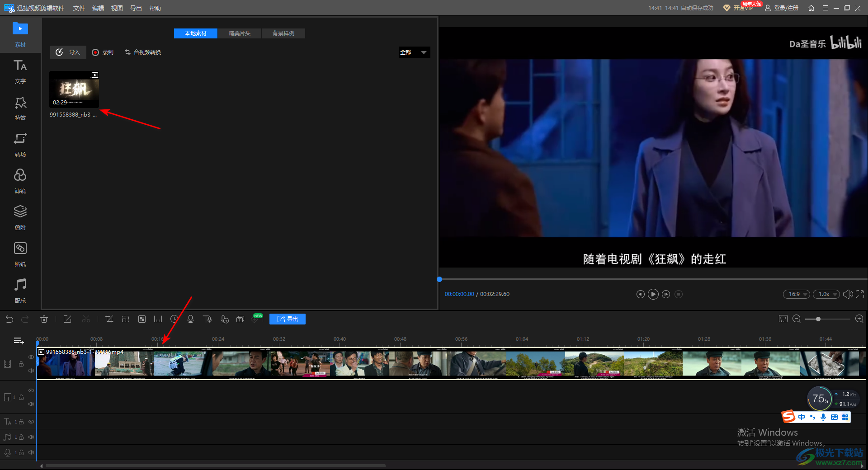Click the clock duration icon

(x=174, y=319)
